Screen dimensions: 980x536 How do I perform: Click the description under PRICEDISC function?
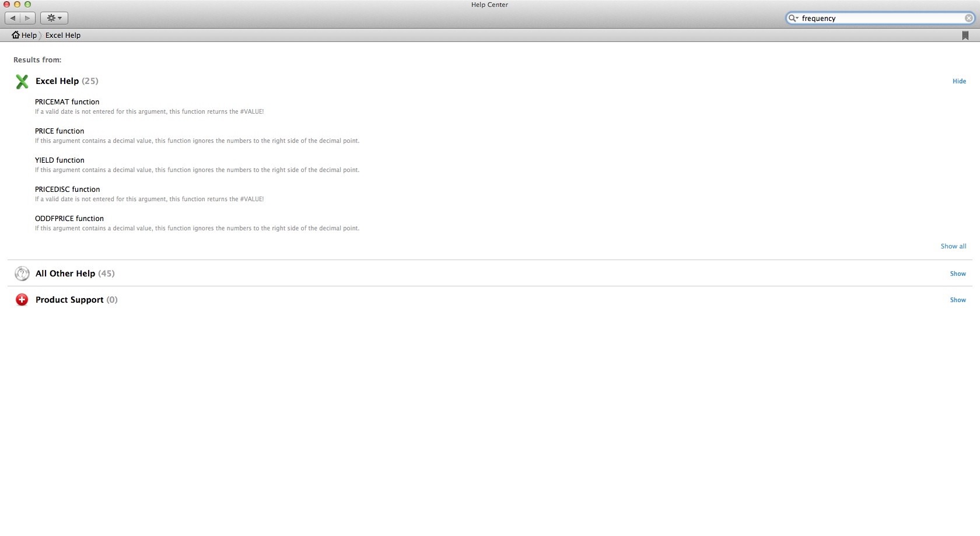coord(149,199)
